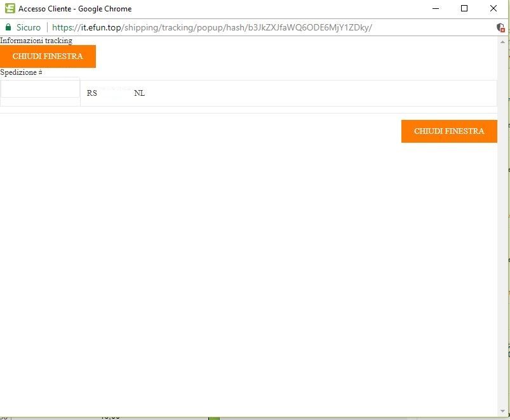Show site info via the Sicuro label
Screen dimensions: 510x420
(x=29, y=27)
